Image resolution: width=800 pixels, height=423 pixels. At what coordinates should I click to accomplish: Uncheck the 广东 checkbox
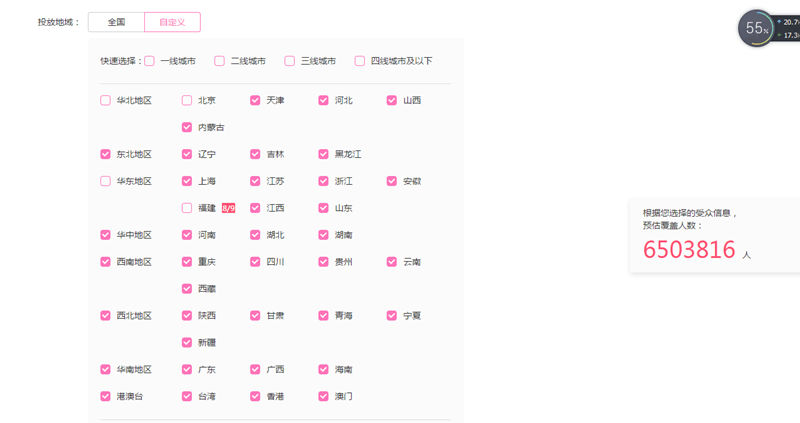(x=187, y=369)
